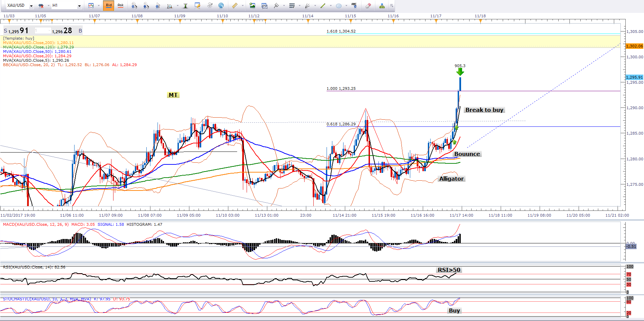Click the S sell price 1,295.91 button

coord(16,31)
